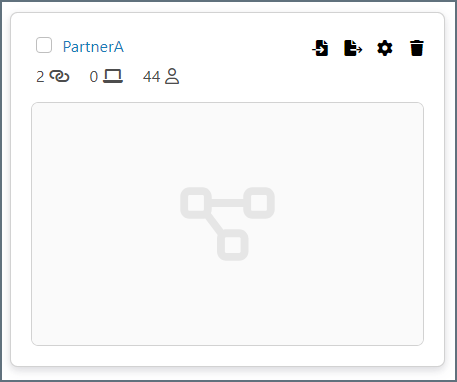Click the horizontal connector in topology graphic
Screen dimensions: 457x382
[227, 203]
